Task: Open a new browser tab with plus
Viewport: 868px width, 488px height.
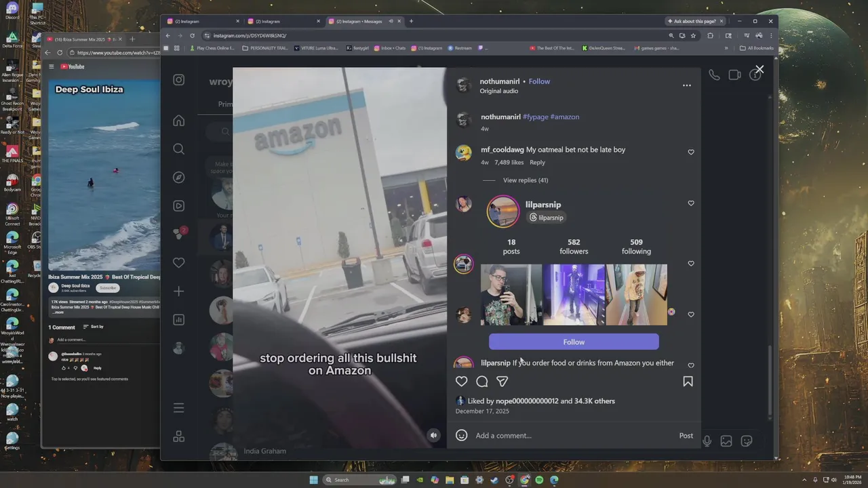Action: tap(411, 21)
